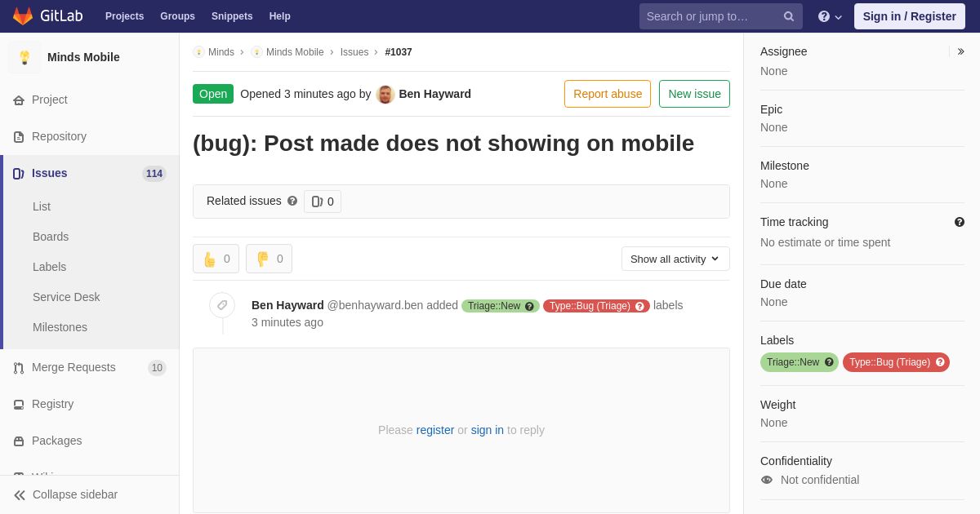The image size is (980, 514).
Task: Click Merge Requests count badge 10
Action: (157, 368)
